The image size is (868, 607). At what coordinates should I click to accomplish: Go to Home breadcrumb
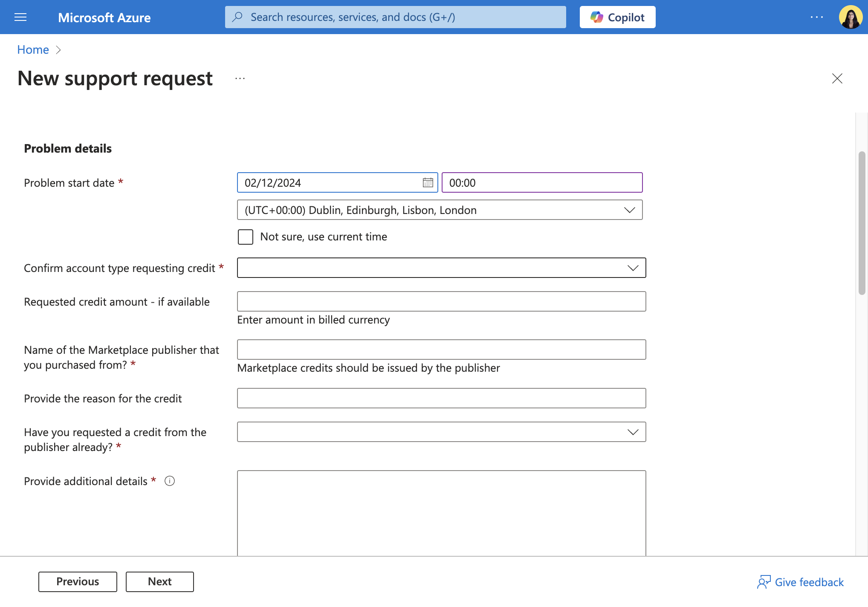(x=33, y=50)
